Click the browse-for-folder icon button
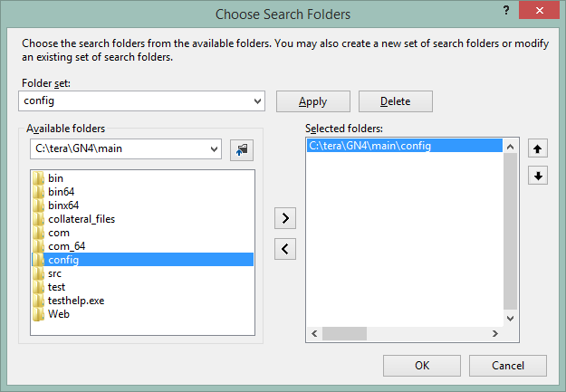Screen dimensions: 566x392 pos(242,149)
